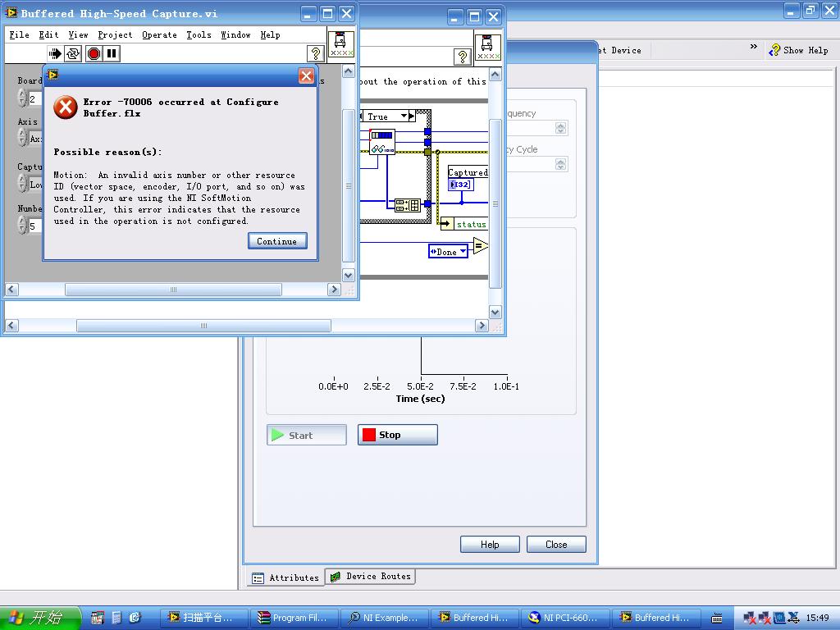
Task: Click the build array node in the block diagram
Action: click(407, 205)
